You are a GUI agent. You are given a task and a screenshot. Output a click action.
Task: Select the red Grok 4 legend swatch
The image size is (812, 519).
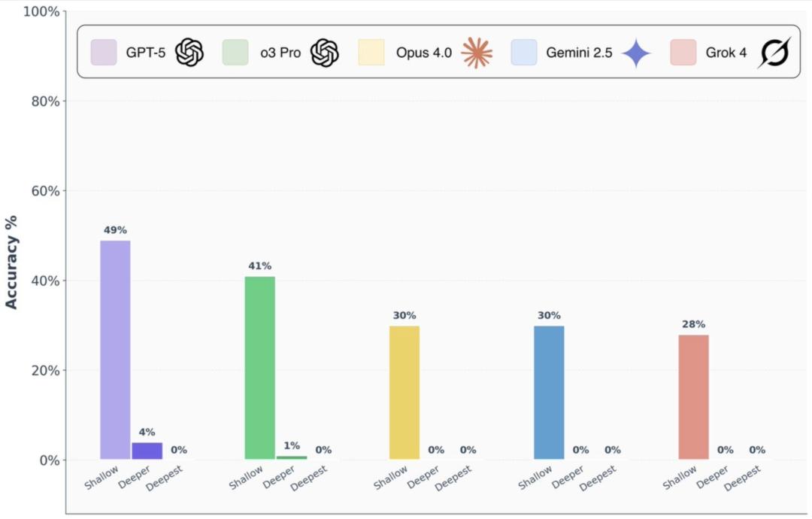point(683,53)
